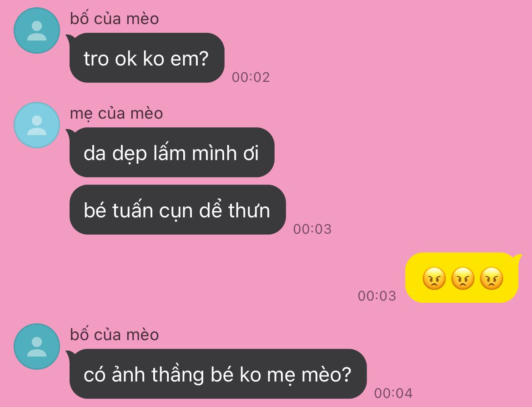532x407 pixels.
Task: Tap the 00:02 timestamp
Action: [251, 77]
